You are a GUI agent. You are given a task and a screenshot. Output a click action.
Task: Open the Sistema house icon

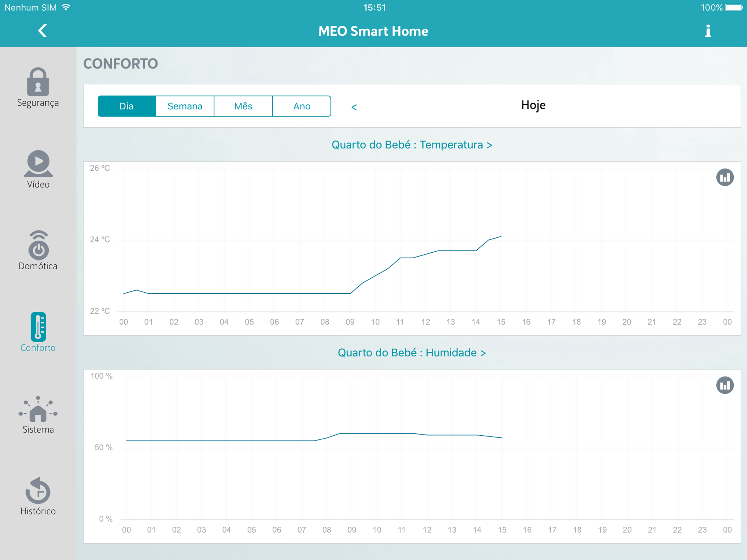[x=38, y=409]
